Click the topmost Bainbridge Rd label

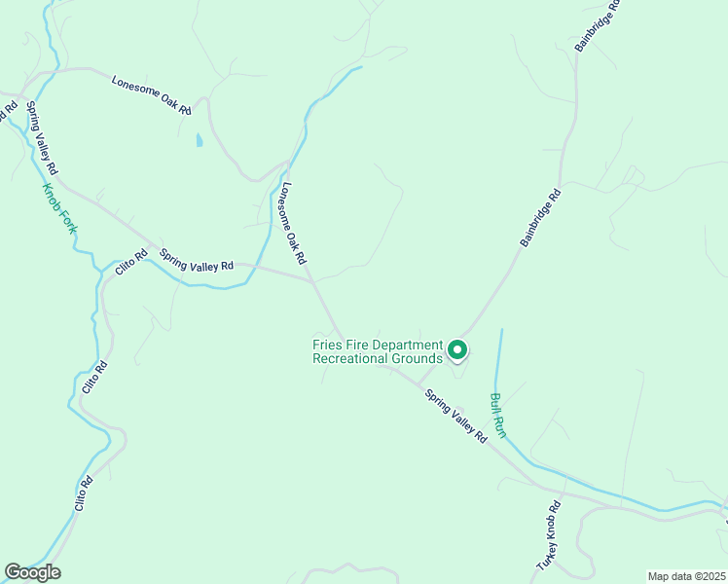pos(598,24)
